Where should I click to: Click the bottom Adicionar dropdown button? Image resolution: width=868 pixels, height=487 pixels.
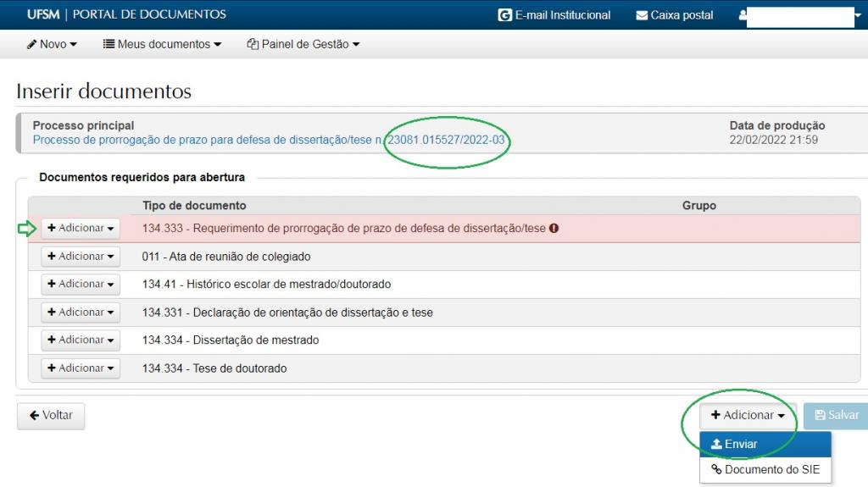coord(748,415)
